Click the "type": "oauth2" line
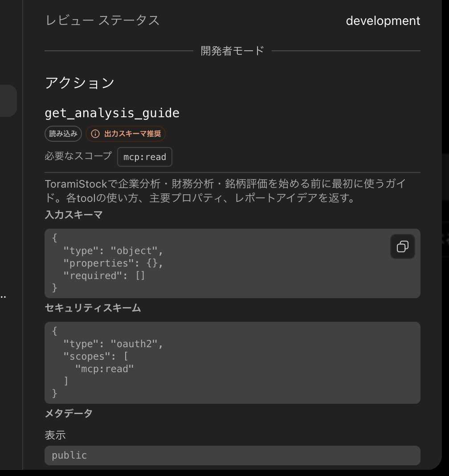Image resolution: width=449 pixels, height=476 pixels. click(113, 344)
